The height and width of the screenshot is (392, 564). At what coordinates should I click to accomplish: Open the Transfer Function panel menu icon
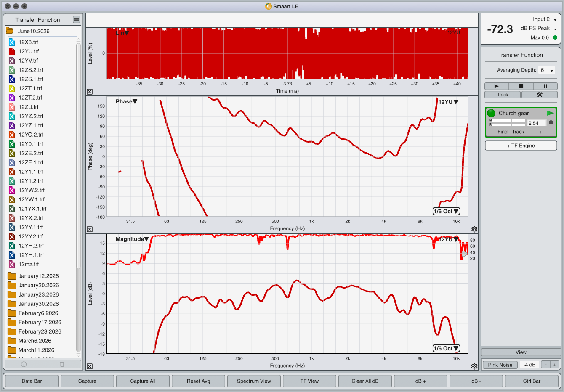tap(76, 19)
